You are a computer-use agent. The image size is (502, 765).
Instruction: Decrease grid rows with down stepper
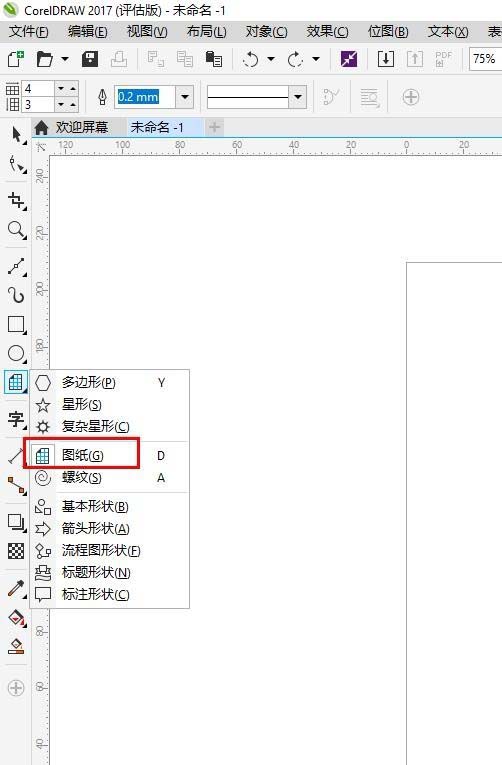[x=61, y=104]
